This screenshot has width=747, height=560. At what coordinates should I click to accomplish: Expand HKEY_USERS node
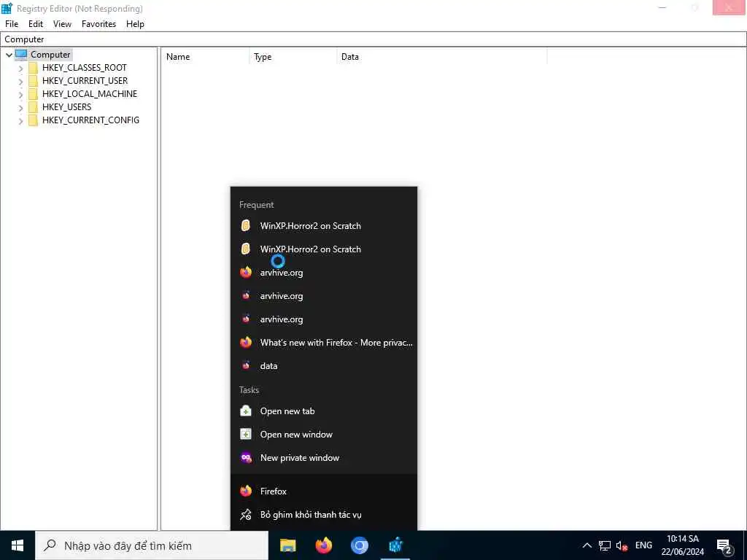pyautogui.click(x=20, y=108)
